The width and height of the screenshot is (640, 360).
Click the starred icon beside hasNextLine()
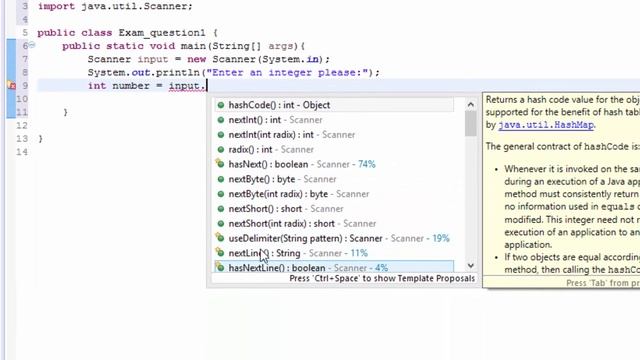point(220,267)
